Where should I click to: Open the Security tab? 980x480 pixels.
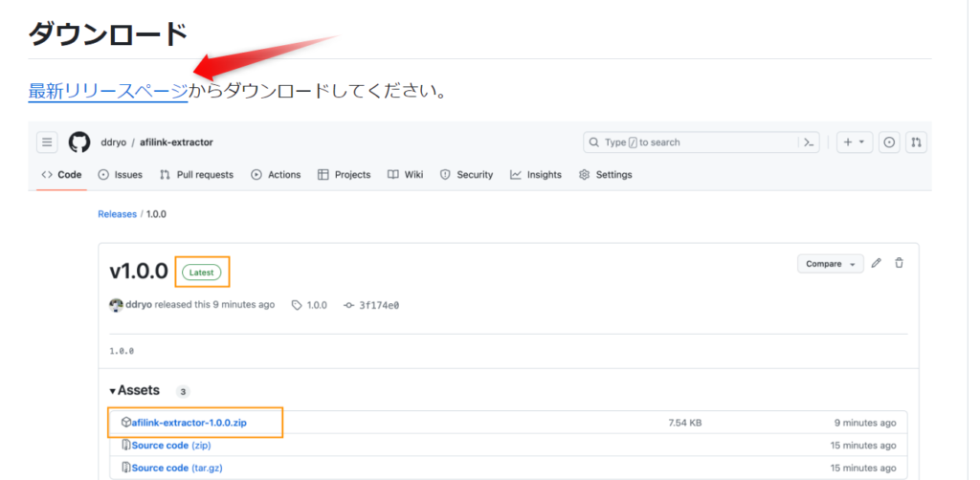(x=466, y=175)
